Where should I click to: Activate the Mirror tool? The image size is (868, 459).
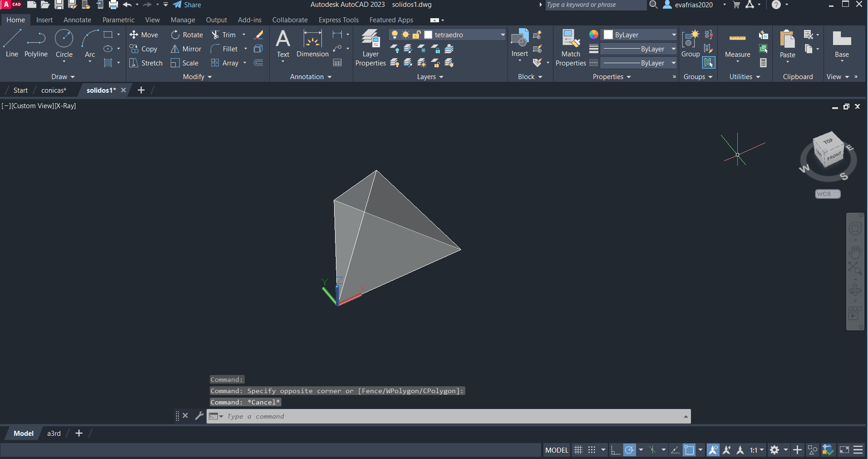[x=186, y=49]
